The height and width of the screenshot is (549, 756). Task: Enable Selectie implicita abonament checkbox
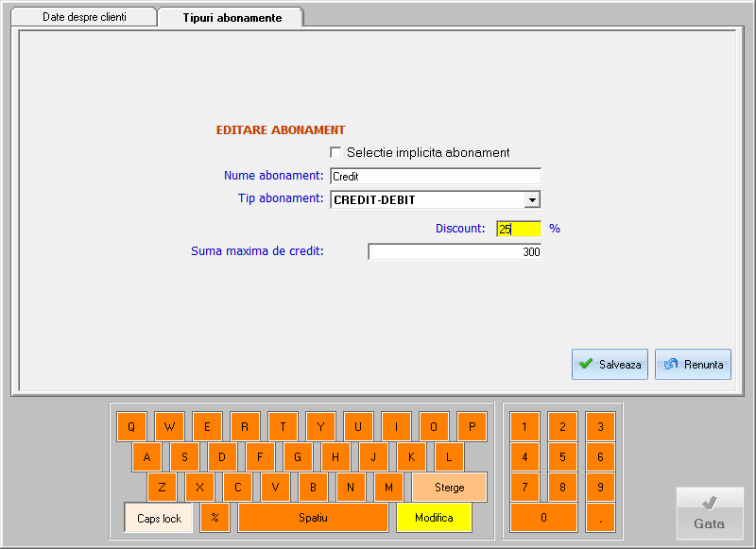(335, 152)
